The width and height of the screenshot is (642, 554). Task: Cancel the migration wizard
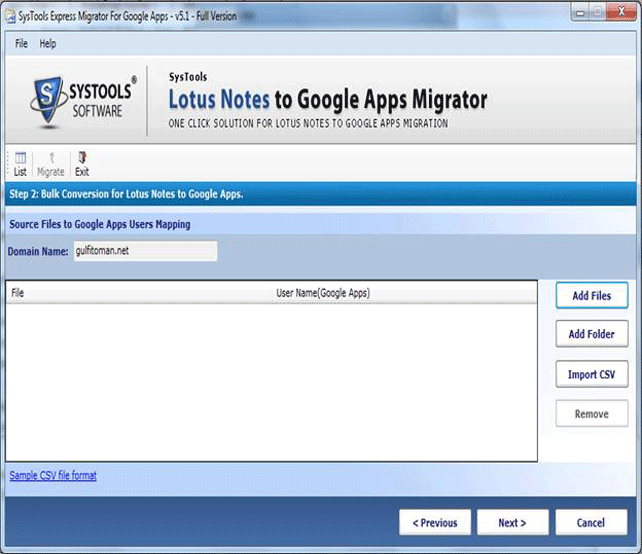point(591,522)
